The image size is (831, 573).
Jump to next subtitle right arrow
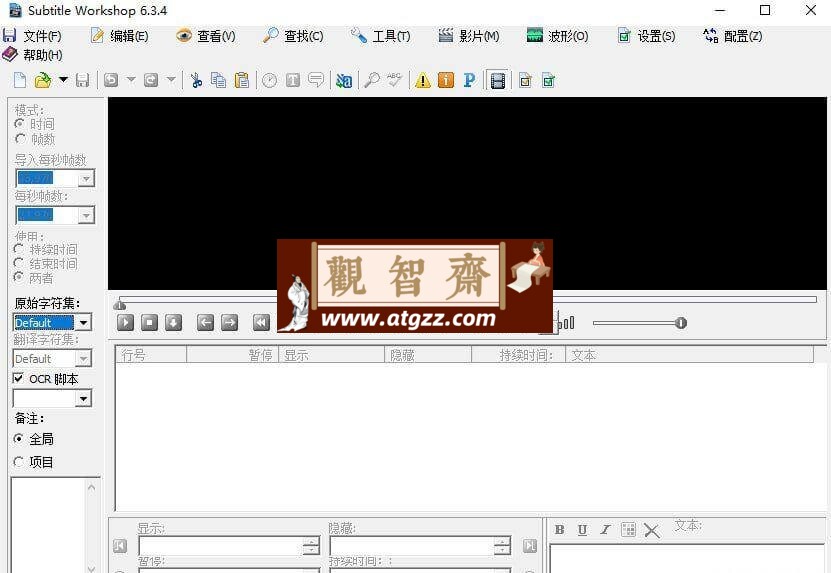tap(229, 322)
